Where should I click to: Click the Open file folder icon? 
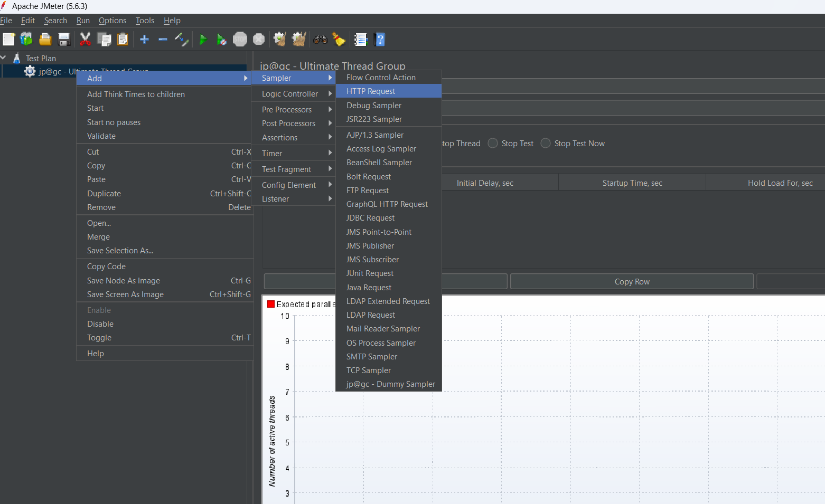[x=45, y=39]
